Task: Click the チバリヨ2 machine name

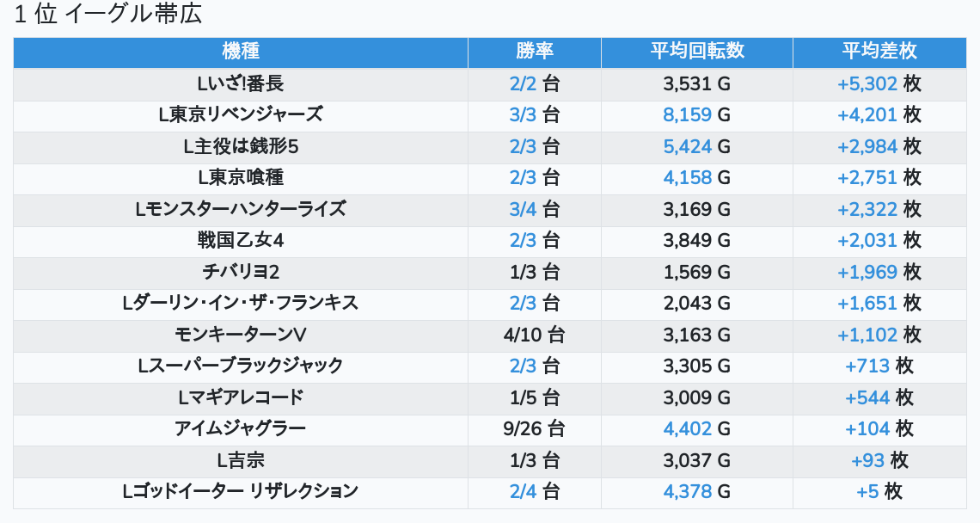Action: [241, 272]
